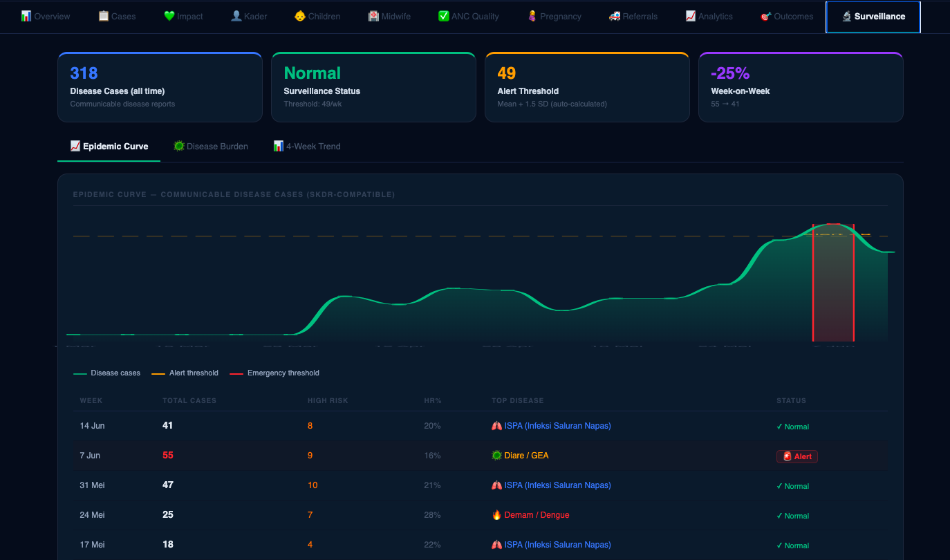Switch to the 4-Week Trend view
Viewport: 950px width, 560px height.
click(307, 146)
